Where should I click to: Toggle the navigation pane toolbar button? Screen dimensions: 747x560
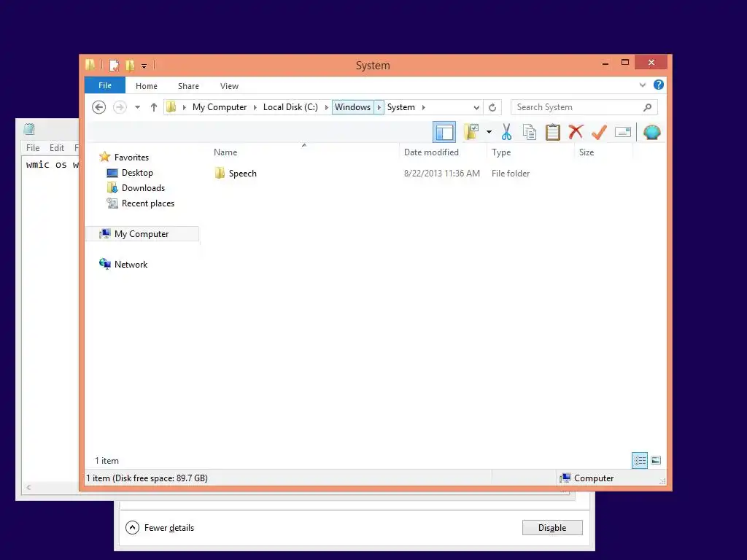click(x=444, y=132)
